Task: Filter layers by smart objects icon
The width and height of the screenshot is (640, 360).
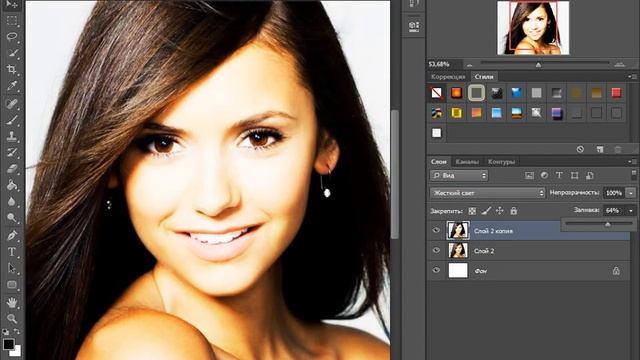Action: pos(590,176)
